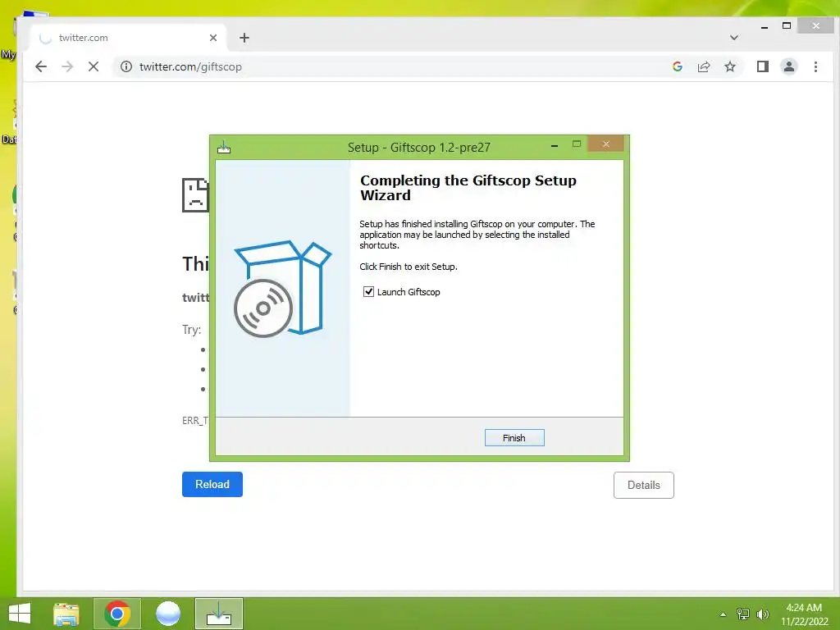Viewport: 840px width, 630px height.
Task: Expand the tab search chevron
Action: (x=734, y=38)
